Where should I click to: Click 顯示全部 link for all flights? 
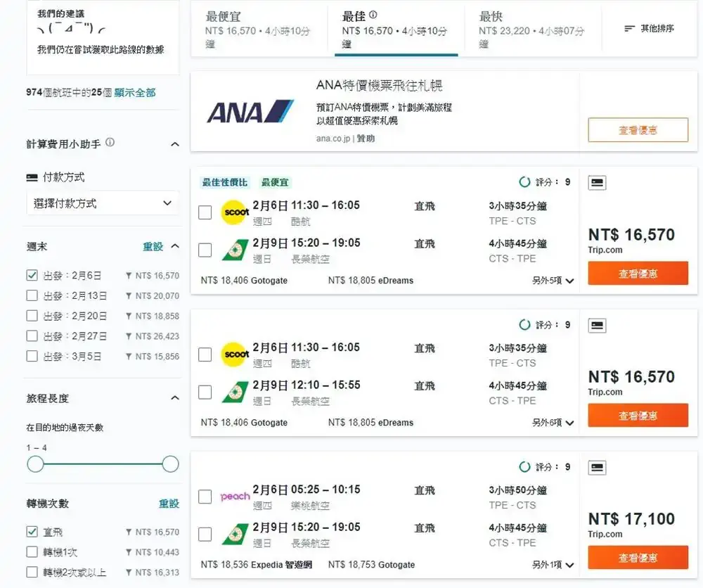(x=135, y=93)
